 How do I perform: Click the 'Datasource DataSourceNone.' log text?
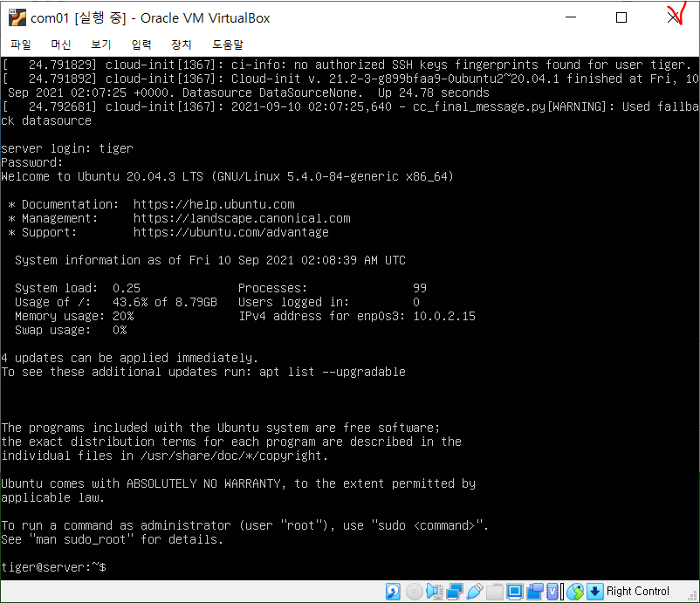272,93
